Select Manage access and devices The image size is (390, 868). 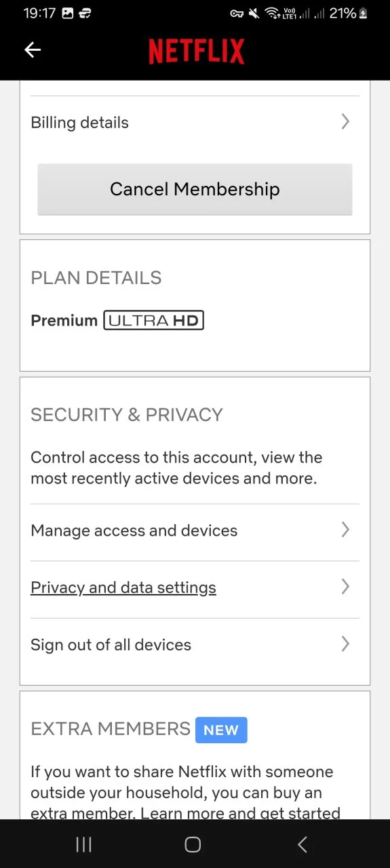tap(195, 530)
